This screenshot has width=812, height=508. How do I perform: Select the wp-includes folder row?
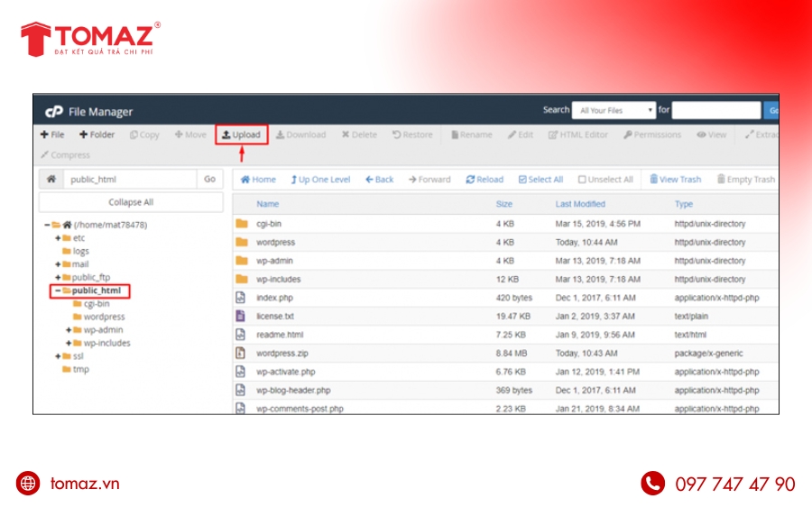(x=278, y=279)
